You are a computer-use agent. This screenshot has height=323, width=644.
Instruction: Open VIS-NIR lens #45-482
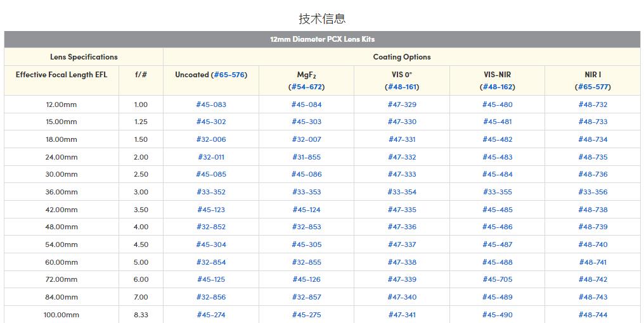click(498, 139)
